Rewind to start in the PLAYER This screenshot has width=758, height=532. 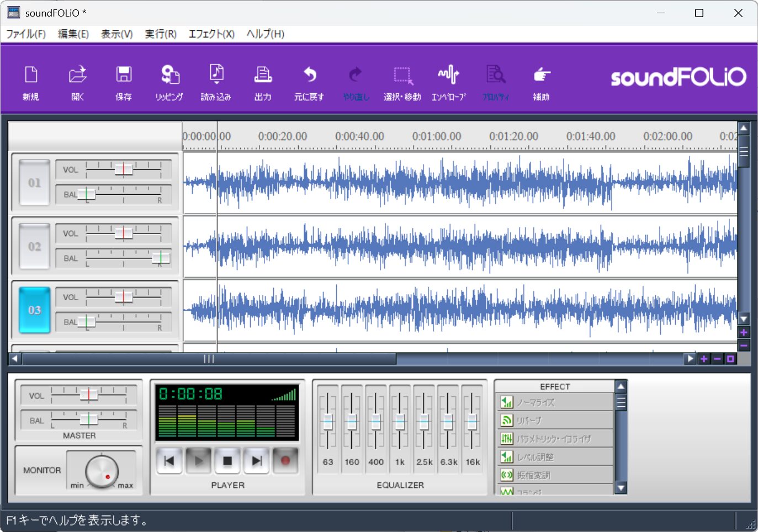point(169,461)
